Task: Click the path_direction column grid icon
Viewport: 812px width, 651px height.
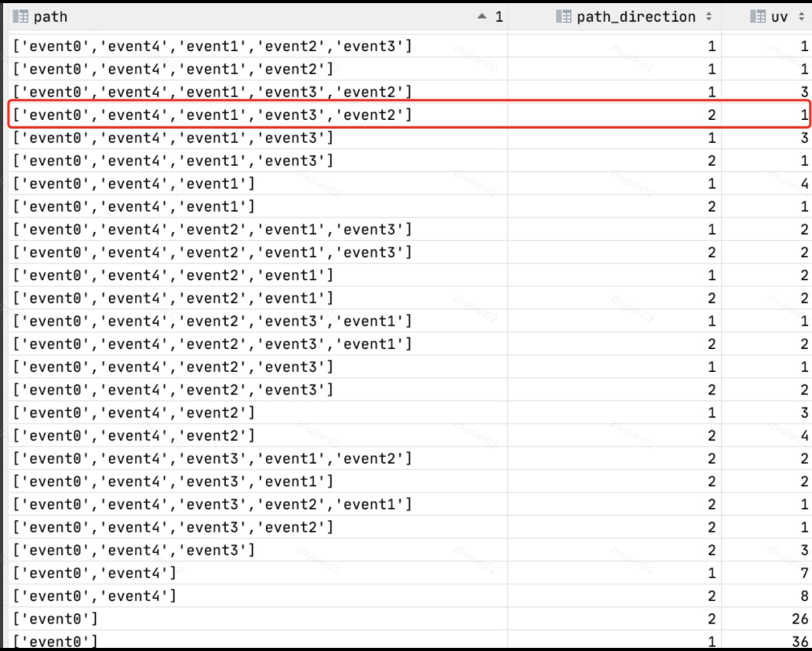Action: pyautogui.click(x=563, y=17)
